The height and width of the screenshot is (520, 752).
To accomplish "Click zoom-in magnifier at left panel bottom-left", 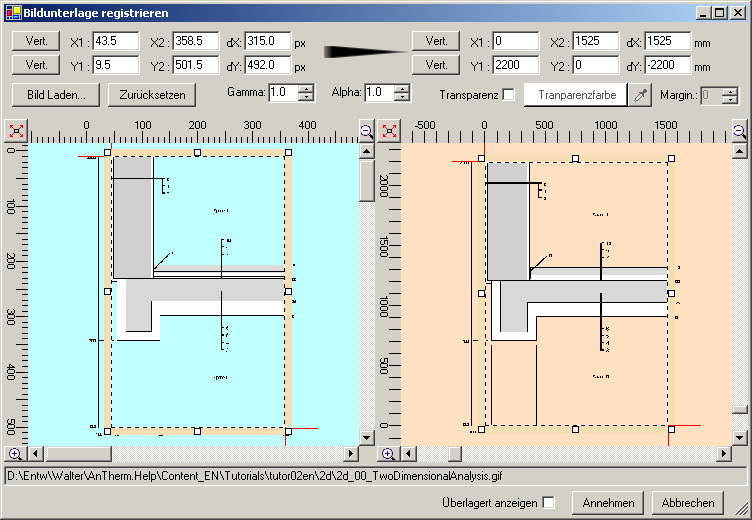I will (14, 453).
